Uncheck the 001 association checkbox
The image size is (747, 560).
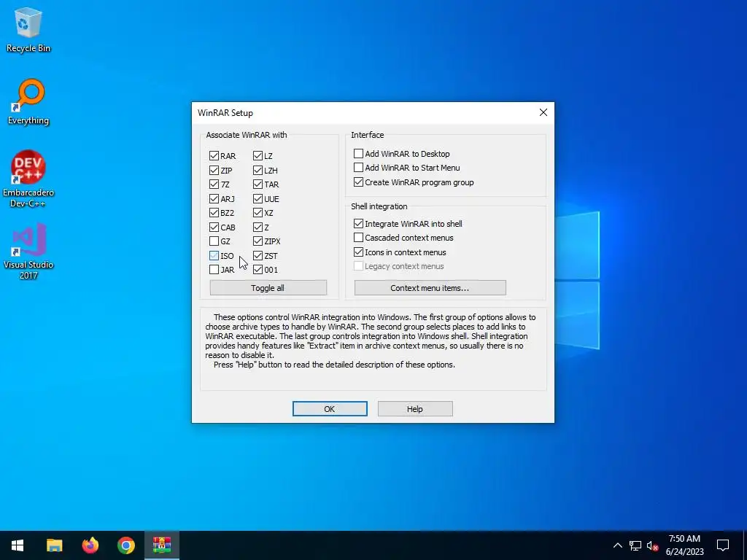click(x=258, y=270)
